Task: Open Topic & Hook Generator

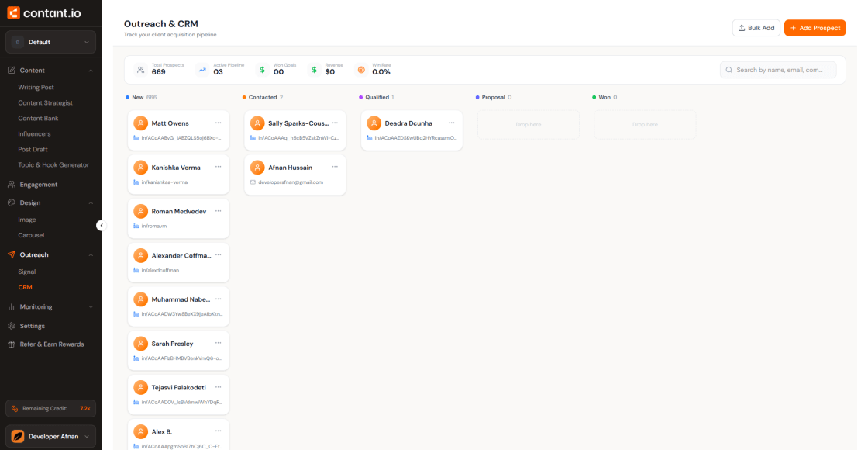Action: pyautogui.click(x=53, y=164)
